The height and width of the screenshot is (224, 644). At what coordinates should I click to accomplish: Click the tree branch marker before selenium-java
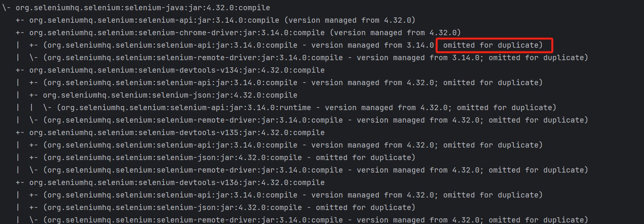(x=6, y=8)
